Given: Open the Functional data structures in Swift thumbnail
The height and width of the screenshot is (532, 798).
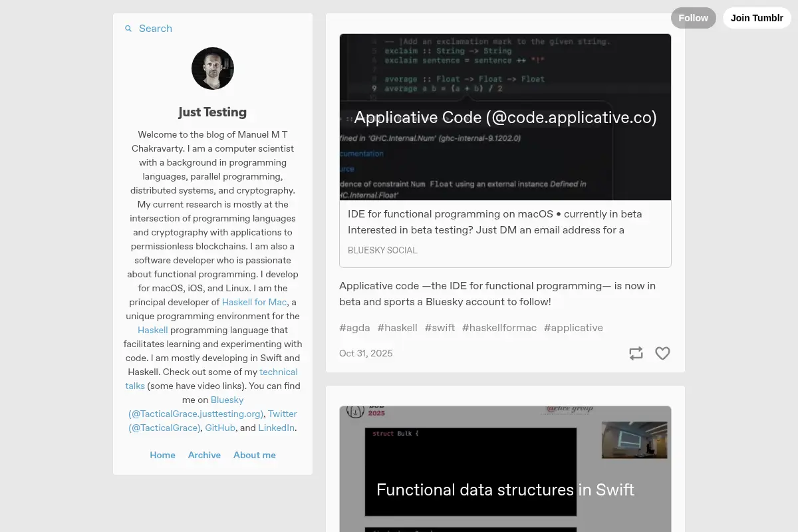Looking at the screenshot, I should 505,469.
